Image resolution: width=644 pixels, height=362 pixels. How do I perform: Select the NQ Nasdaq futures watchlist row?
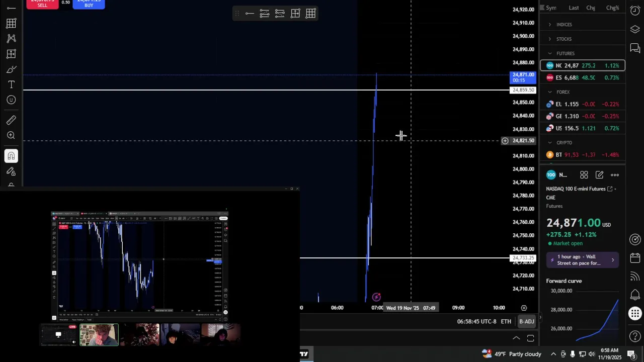583,65
